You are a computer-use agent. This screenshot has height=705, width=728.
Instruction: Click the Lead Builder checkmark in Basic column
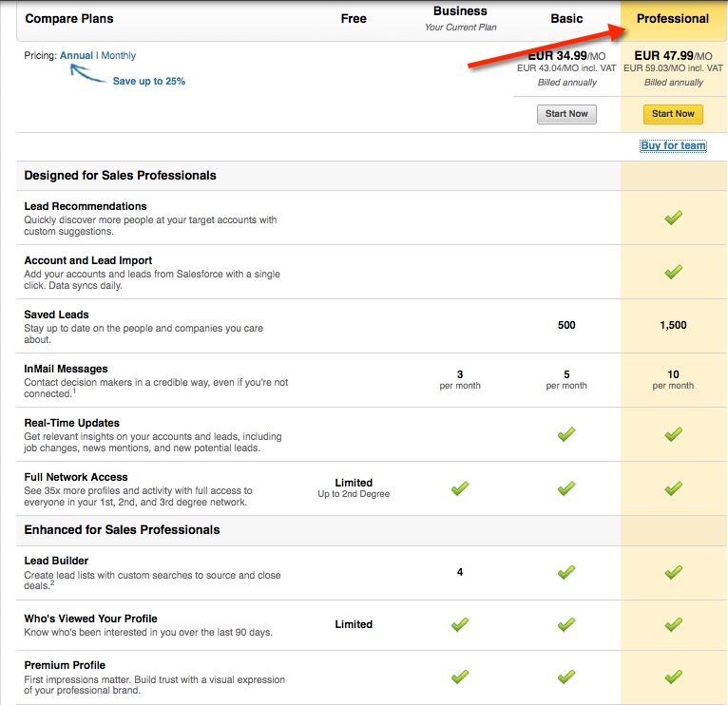[566, 572]
